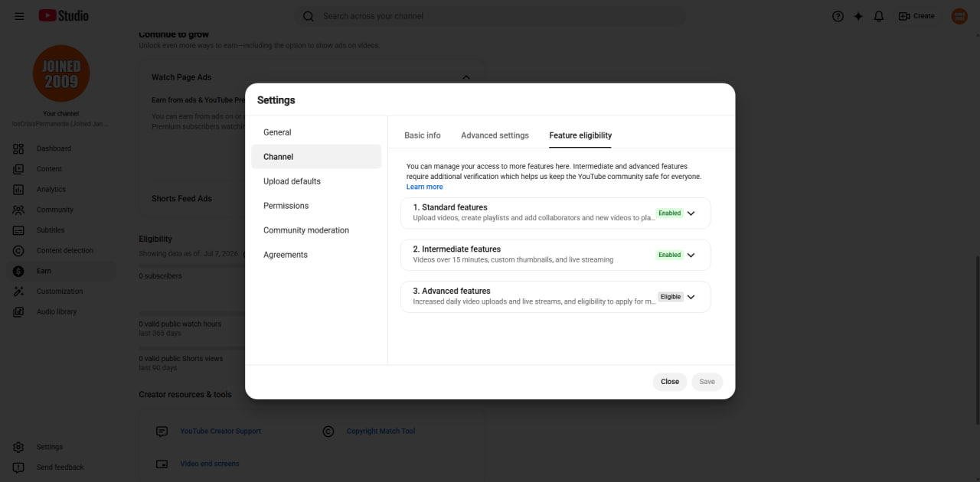The width and height of the screenshot is (980, 482).
Task: Select Permissions in Settings
Action: (316, 206)
